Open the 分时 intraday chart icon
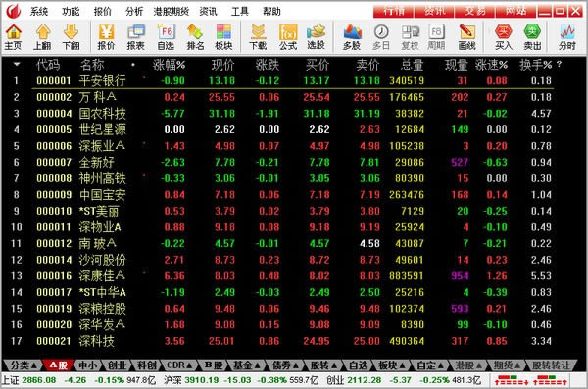The height and width of the screenshot is (389, 588). point(567,37)
